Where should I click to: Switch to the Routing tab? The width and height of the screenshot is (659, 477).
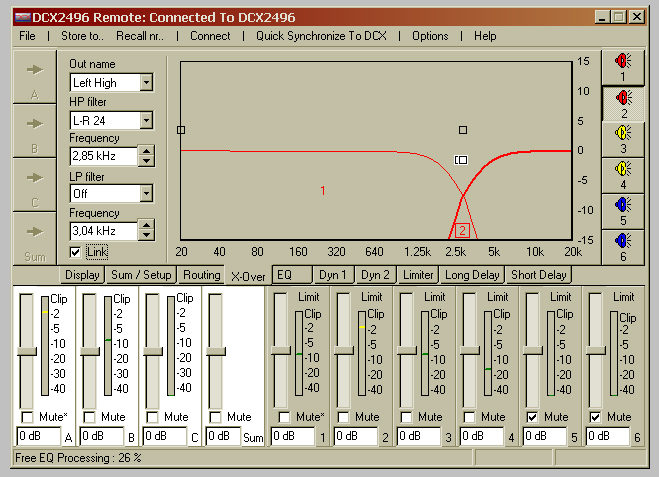[x=201, y=275]
